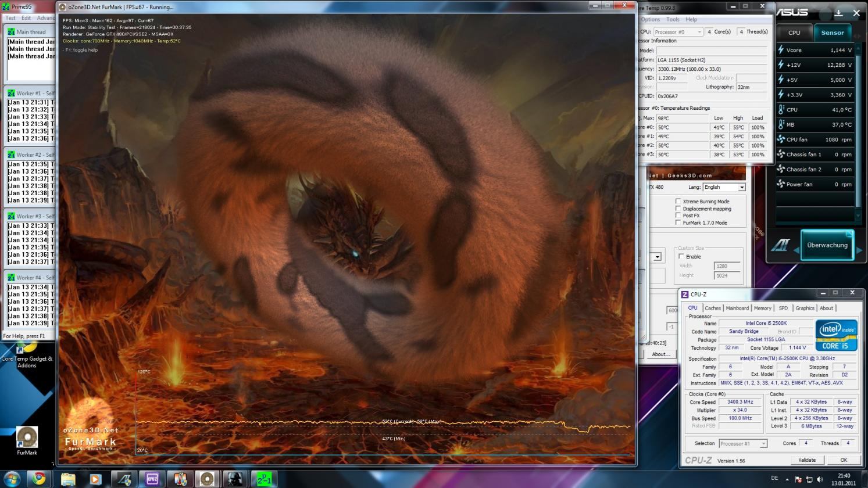Click the taskbar clock showing 21:40
This screenshot has height=488, width=868.
point(843,479)
